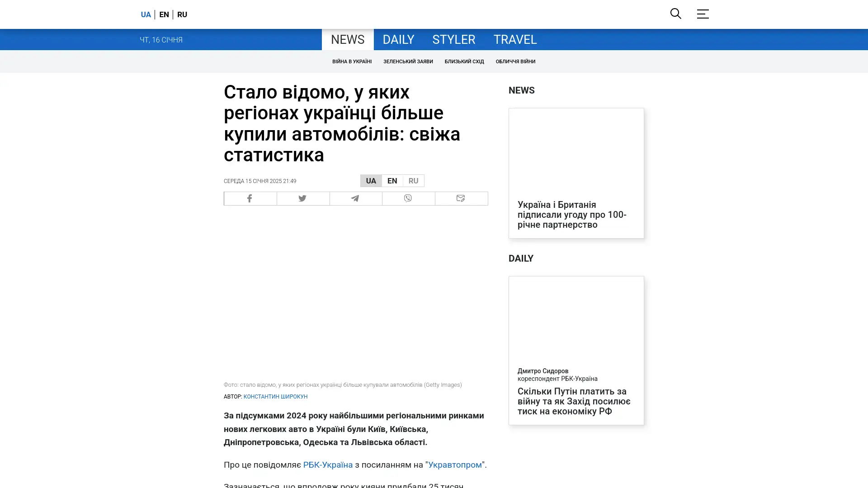Open ВІЙНА В УКРАЇНІ topic link

[x=352, y=61]
